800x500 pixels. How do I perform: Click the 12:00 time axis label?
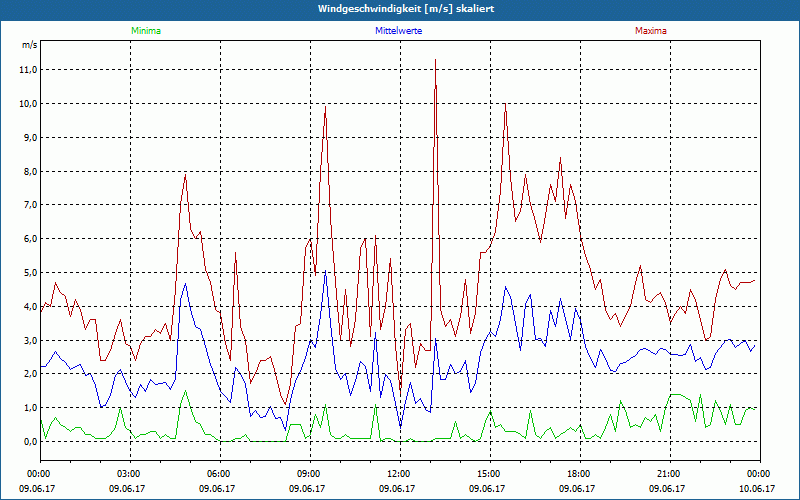[401, 474]
